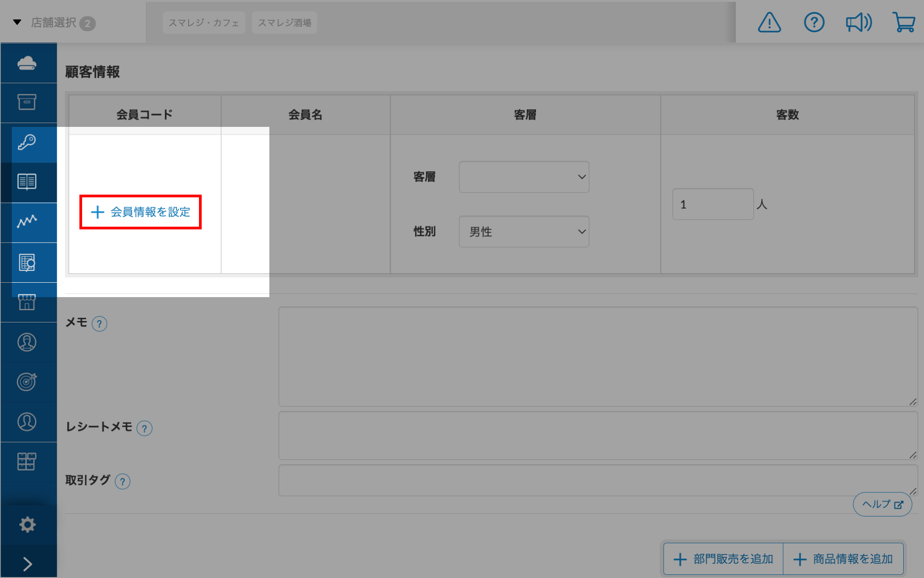Open the megaphone announcements icon
The height and width of the screenshot is (578, 924).
pos(859,22)
